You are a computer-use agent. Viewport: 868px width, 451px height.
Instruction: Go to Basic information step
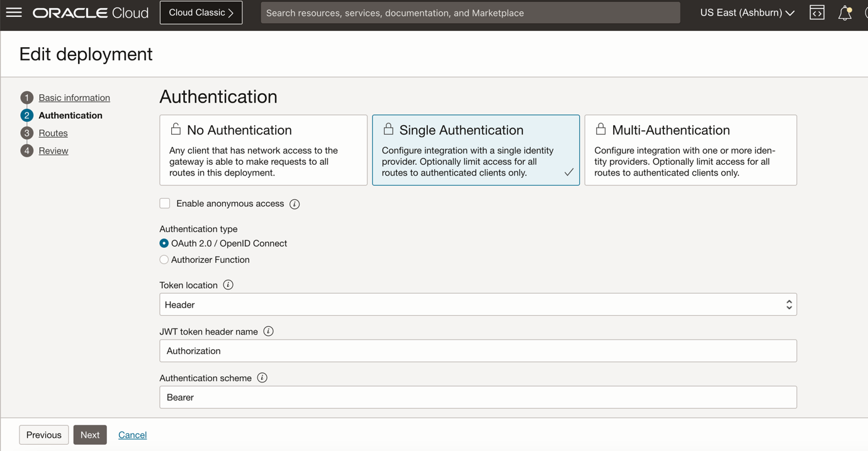click(74, 97)
